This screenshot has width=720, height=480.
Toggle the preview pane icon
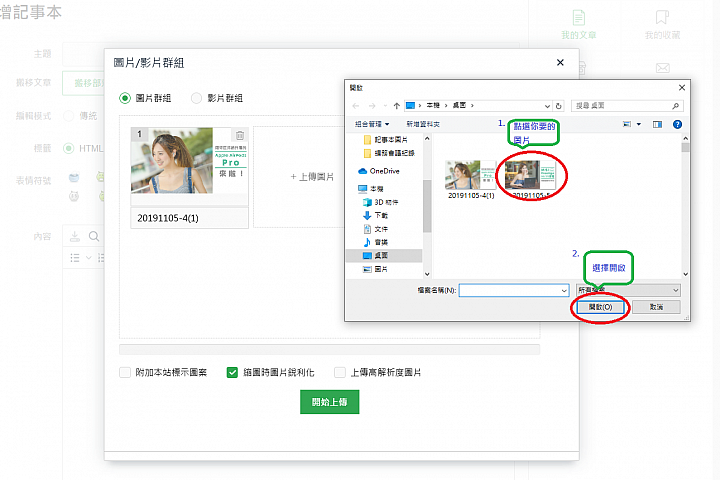pos(658,124)
